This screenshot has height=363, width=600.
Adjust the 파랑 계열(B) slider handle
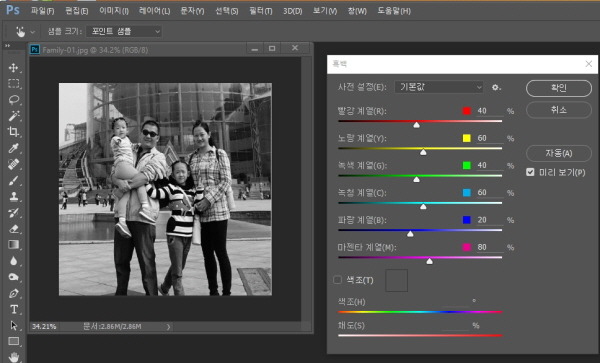[x=410, y=233]
